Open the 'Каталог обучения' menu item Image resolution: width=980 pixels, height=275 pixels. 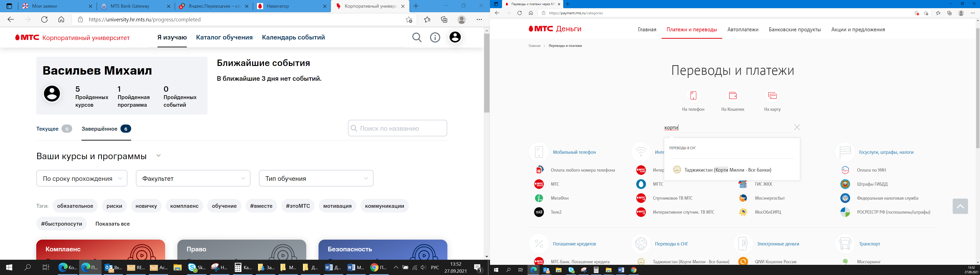point(224,37)
